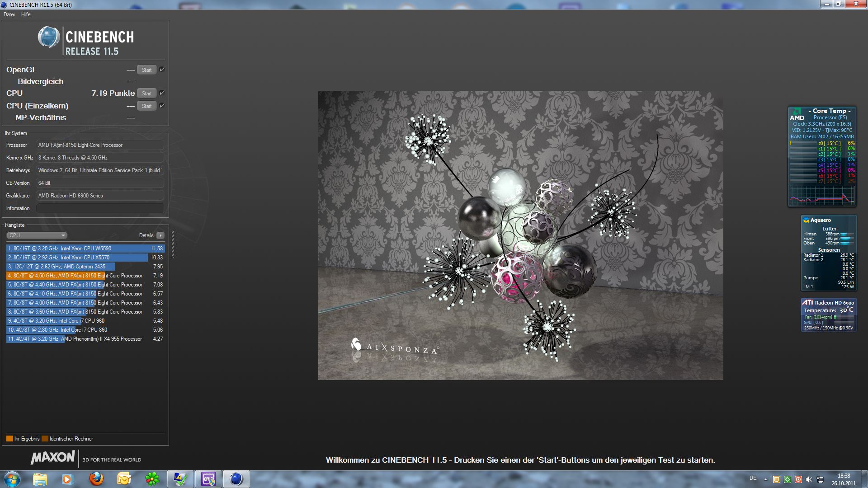Screen dimensions: 868x488
Task: Switch to the Cinebench taskbar button
Action: pyautogui.click(x=236, y=479)
